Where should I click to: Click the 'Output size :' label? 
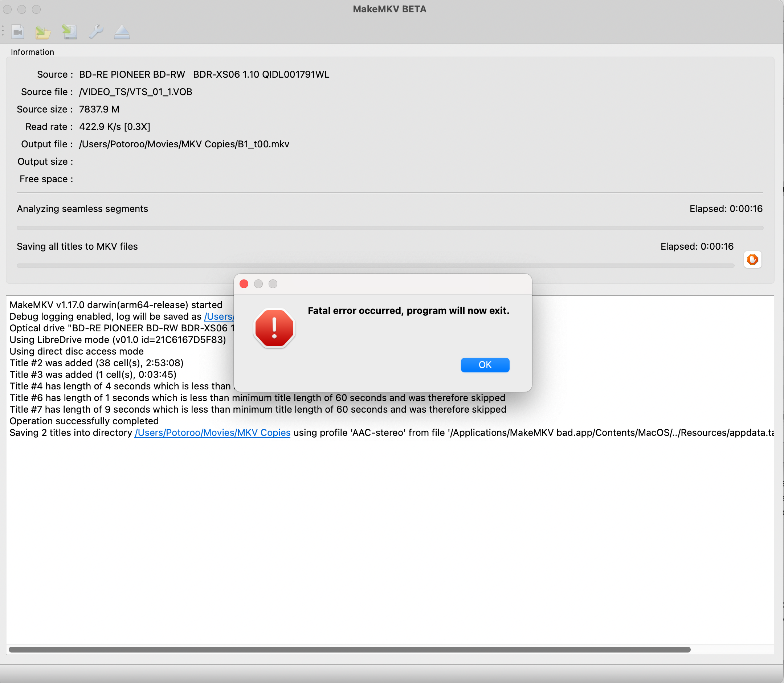(45, 161)
